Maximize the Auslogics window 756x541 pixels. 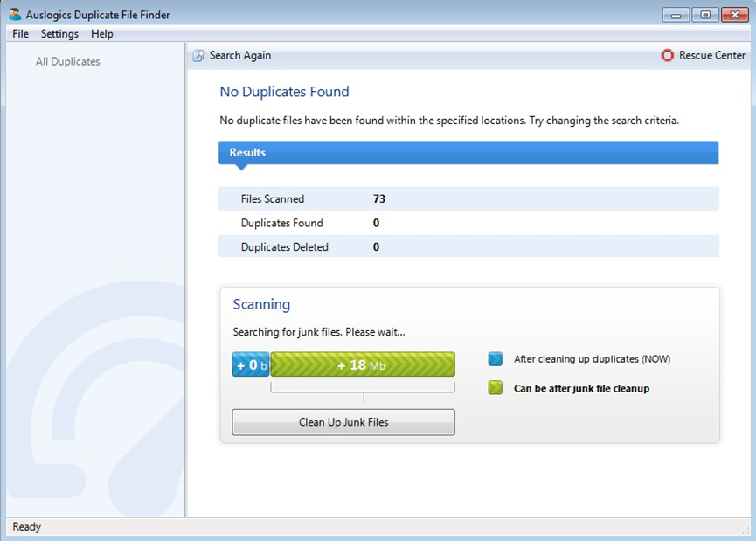pos(705,15)
